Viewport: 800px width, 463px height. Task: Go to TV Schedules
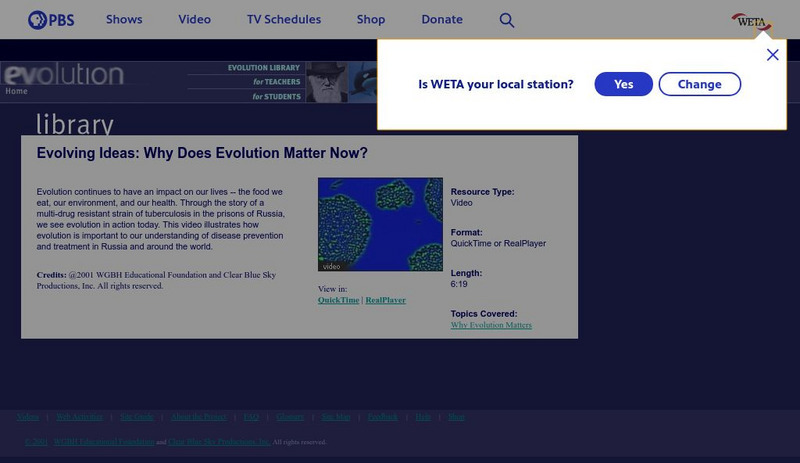pos(284,19)
